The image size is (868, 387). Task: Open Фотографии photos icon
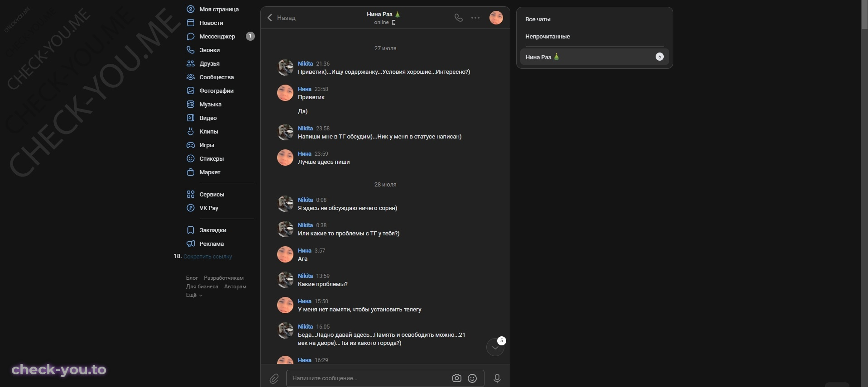[191, 91]
